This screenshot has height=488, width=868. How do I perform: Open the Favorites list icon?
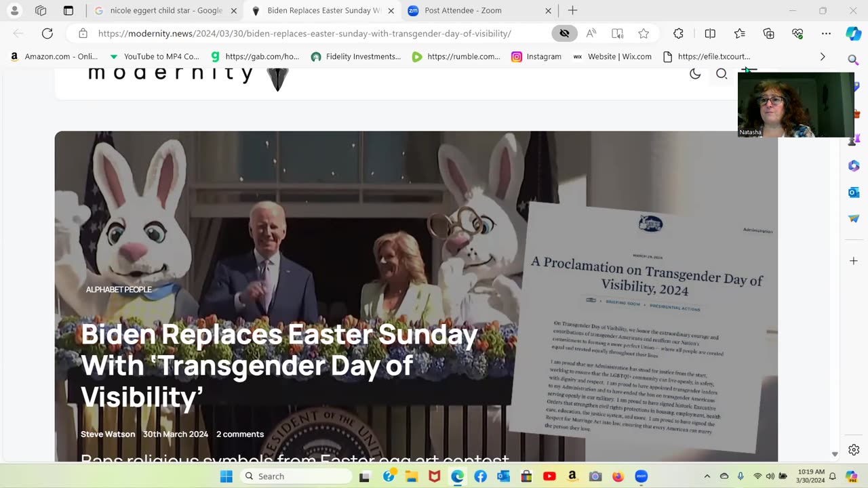click(740, 33)
